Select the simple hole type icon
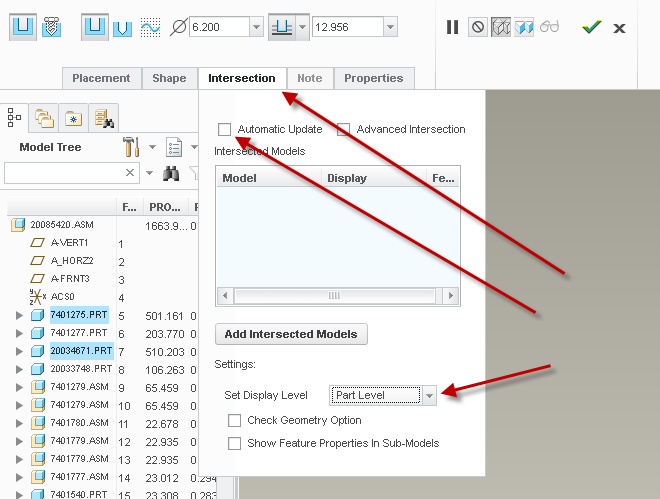660x499 pixels. 23,27
